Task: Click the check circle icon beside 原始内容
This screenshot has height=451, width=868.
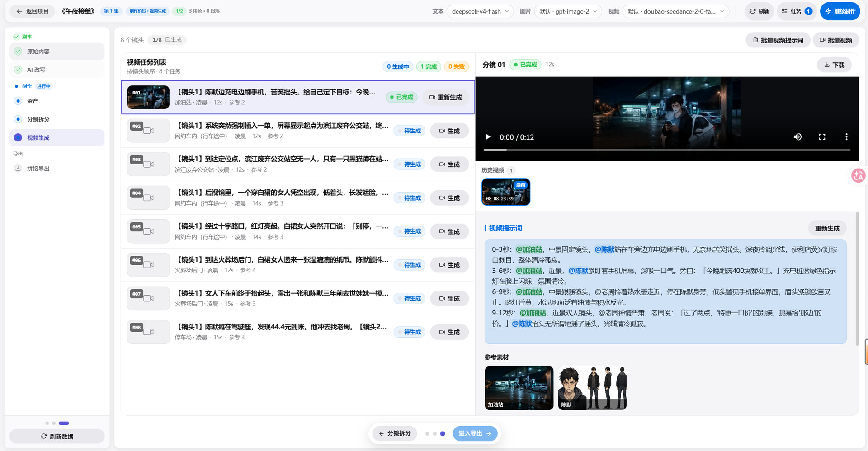Action: pyautogui.click(x=18, y=52)
